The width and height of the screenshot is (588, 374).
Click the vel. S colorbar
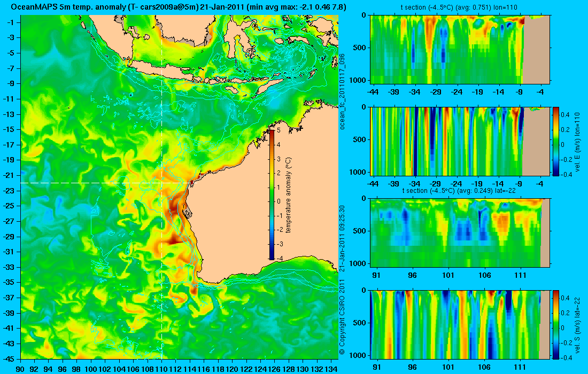[x=555, y=324]
